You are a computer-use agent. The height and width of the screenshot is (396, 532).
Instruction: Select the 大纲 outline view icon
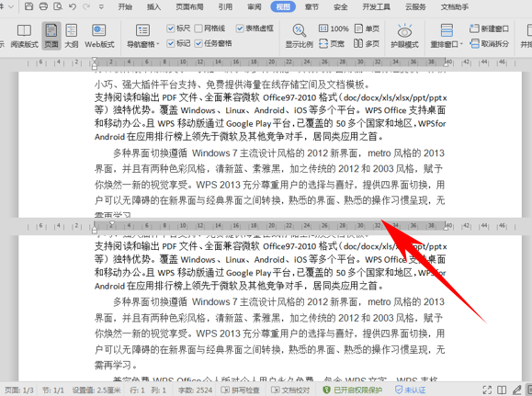[72, 36]
